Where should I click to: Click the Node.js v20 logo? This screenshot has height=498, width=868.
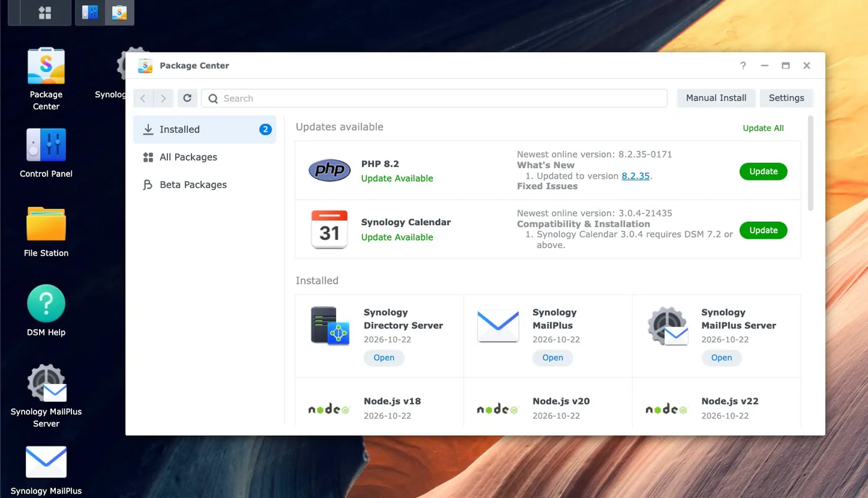point(498,409)
